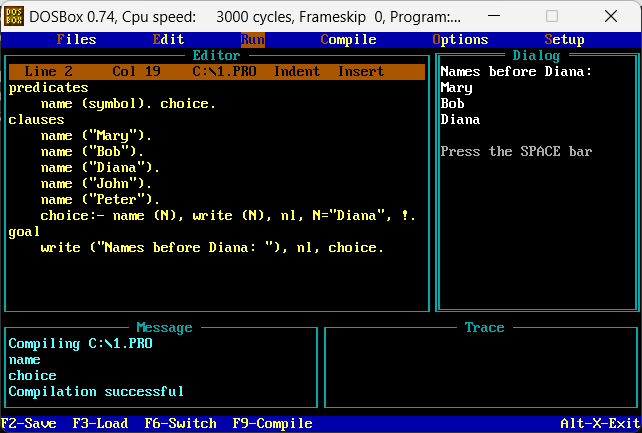
Task: Click the 'name (symbol). choice.' line
Action: (x=128, y=104)
